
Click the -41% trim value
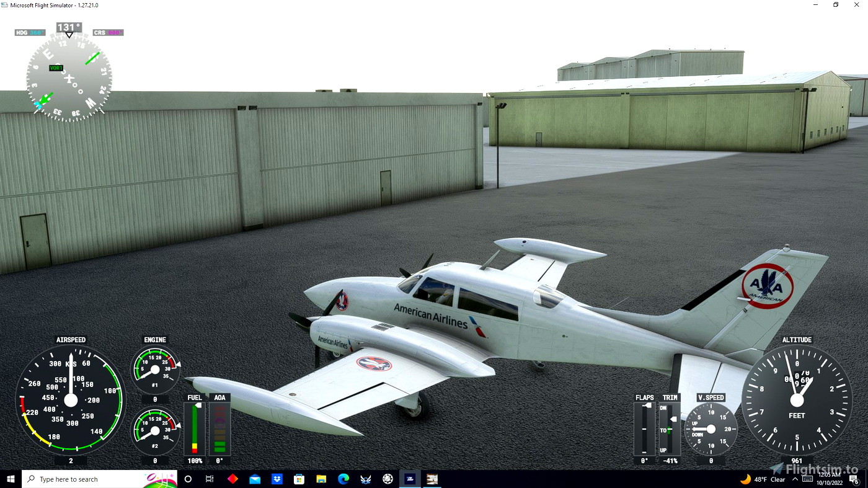coord(670,461)
